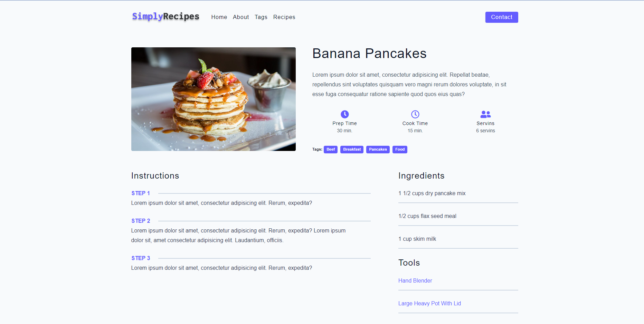Open the Home navigation item
The image size is (644, 324).
219,17
